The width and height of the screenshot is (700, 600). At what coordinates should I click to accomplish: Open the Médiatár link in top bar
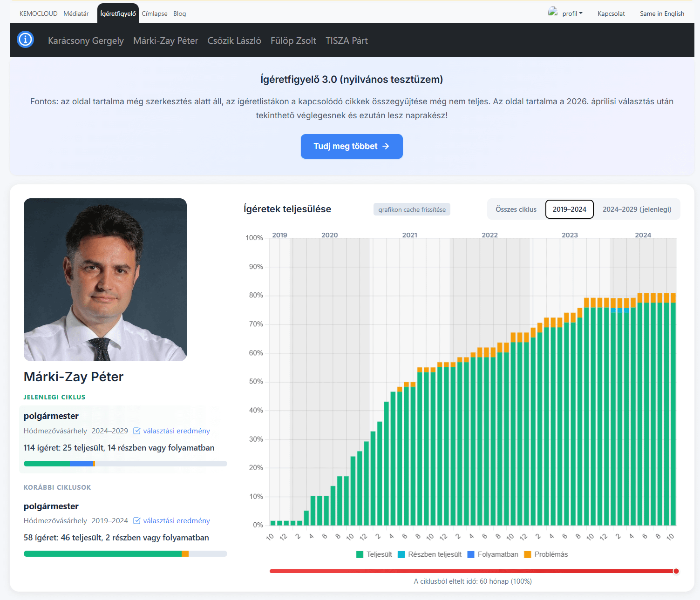click(x=76, y=13)
